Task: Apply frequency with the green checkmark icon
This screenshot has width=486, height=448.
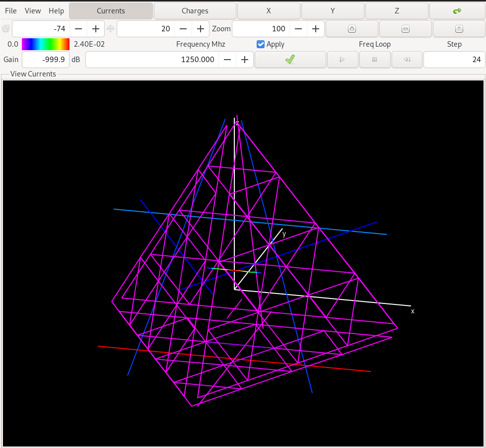Action: point(290,60)
